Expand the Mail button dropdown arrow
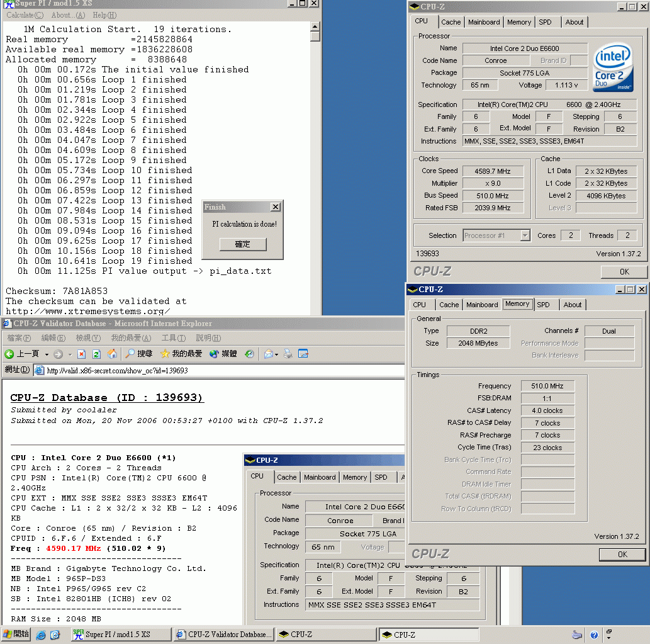650x644 pixels. pyautogui.click(x=276, y=354)
